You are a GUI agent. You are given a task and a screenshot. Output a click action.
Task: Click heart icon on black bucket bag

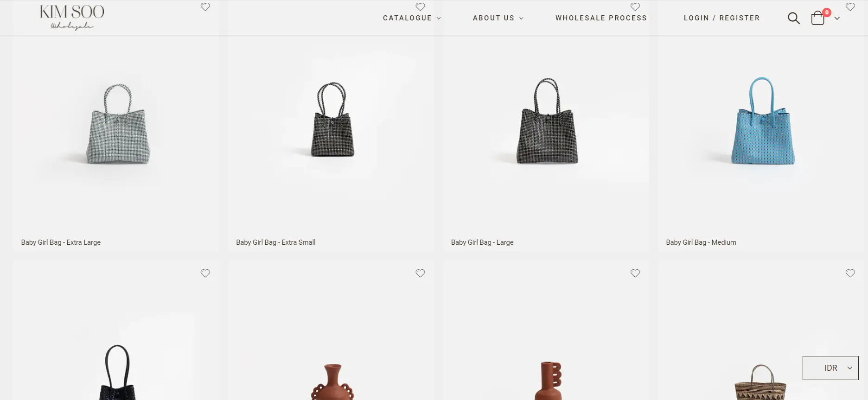pos(205,273)
